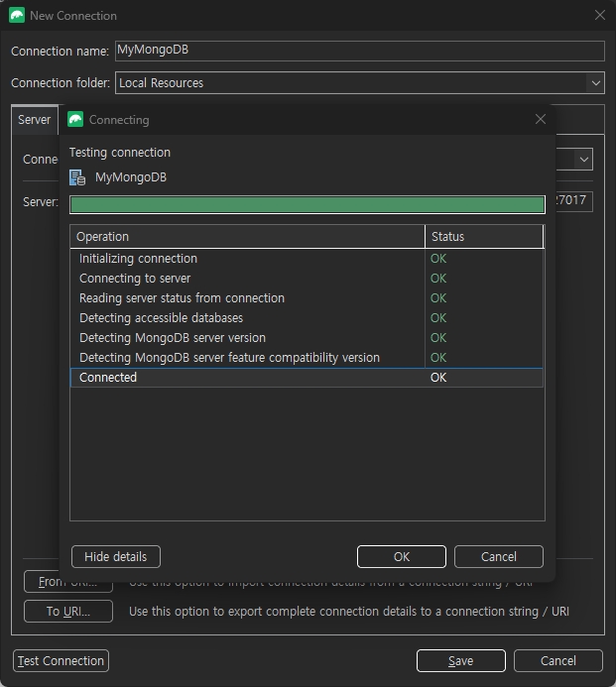Click OK status of Detecting accessible databases
Image resolution: width=616 pixels, height=687 pixels.
click(x=438, y=317)
